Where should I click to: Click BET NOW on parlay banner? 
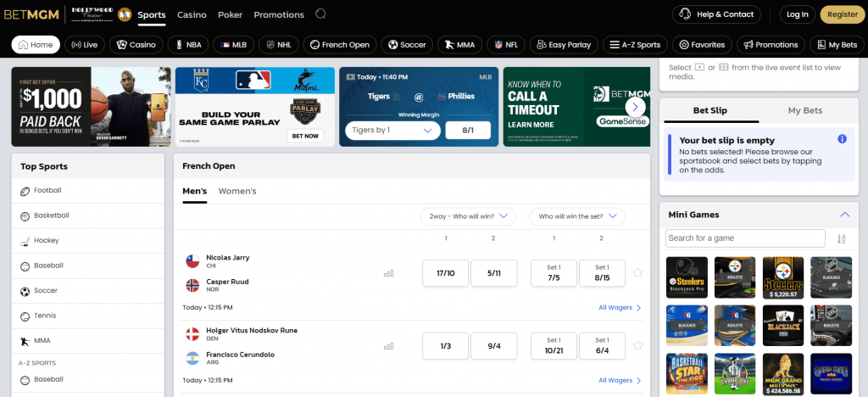[x=305, y=136]
